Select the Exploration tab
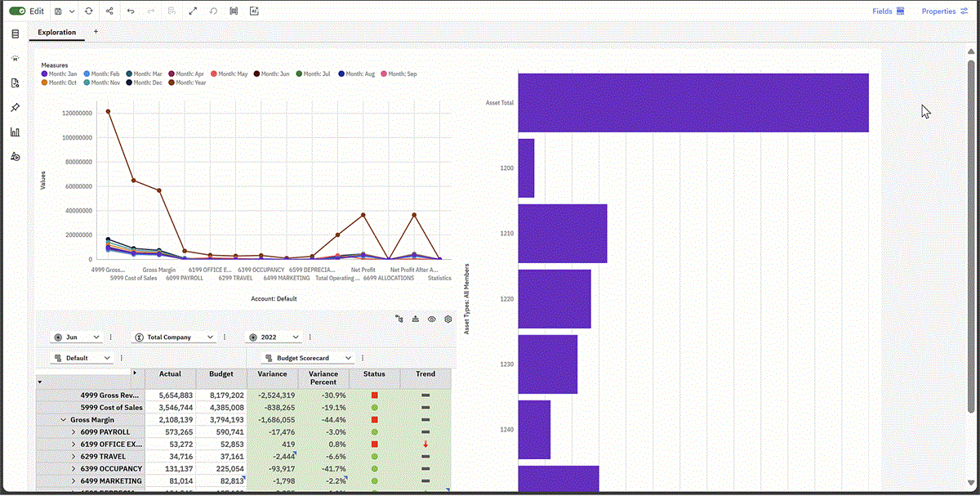Image resolution: width=980 pixels, height=496 pixels. (56, 33)
